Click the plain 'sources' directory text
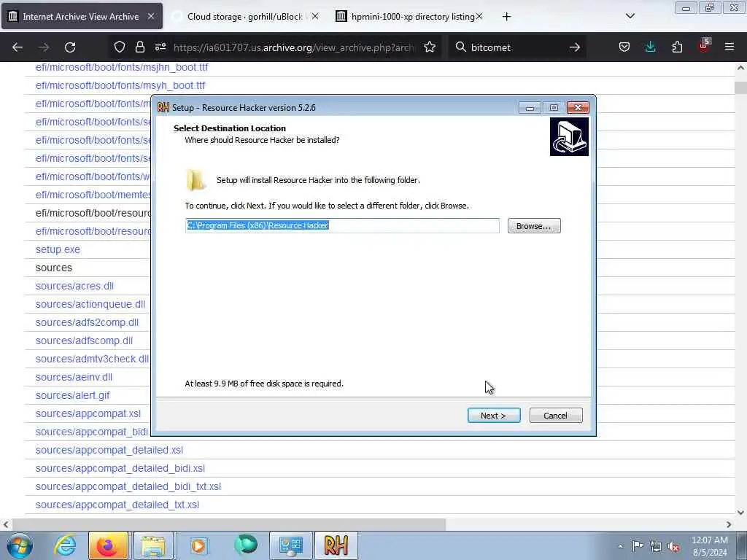 click(54, 268)
